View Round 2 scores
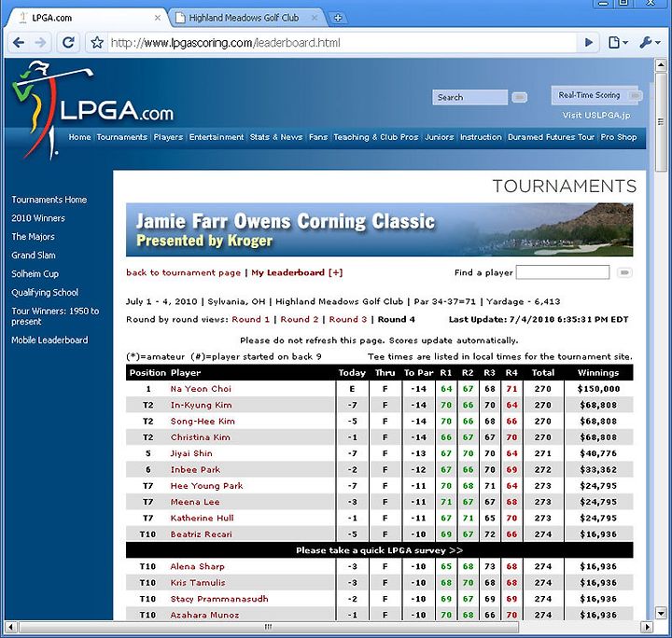Image resolution: width=672 pixels, height=638 pixels. [x=300, y=319]
